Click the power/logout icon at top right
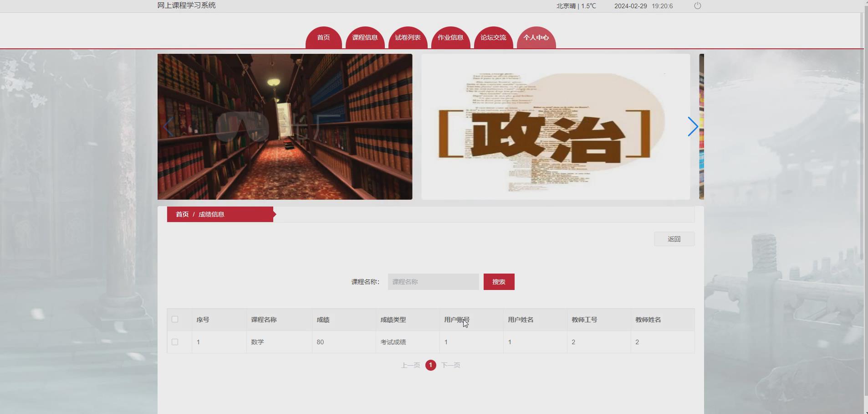The width and height of the screenshot is (868, 414). click(697, 5)
